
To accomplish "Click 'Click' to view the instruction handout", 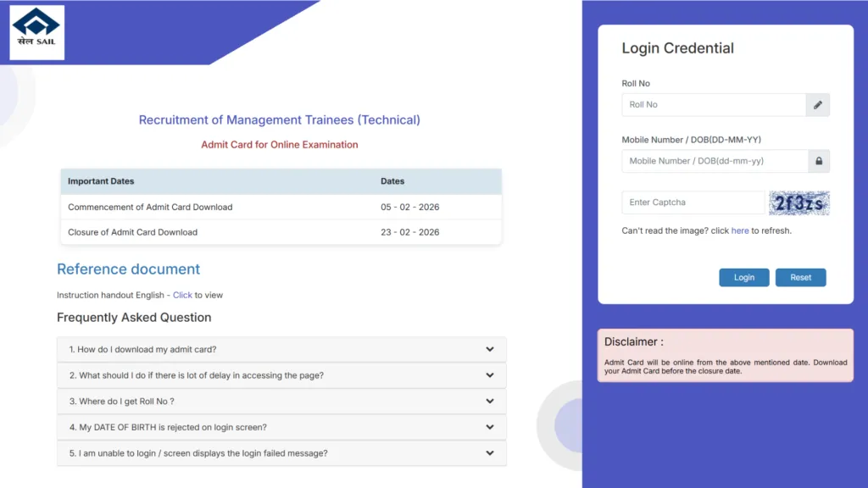I will point(182,295).
